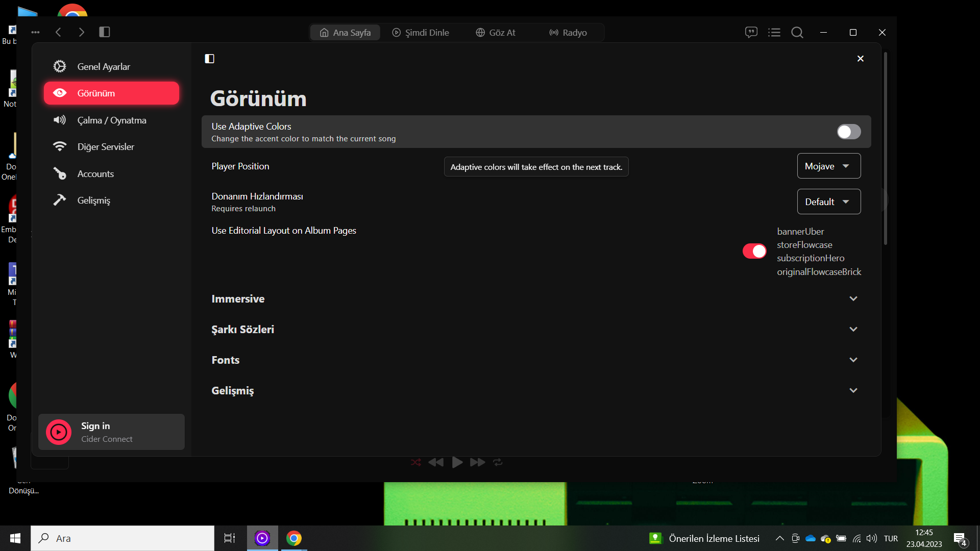The width and height of the screenshot is (980, 551).
Task: Click the Sign in Cider Connect button
Action: [111, 432]
